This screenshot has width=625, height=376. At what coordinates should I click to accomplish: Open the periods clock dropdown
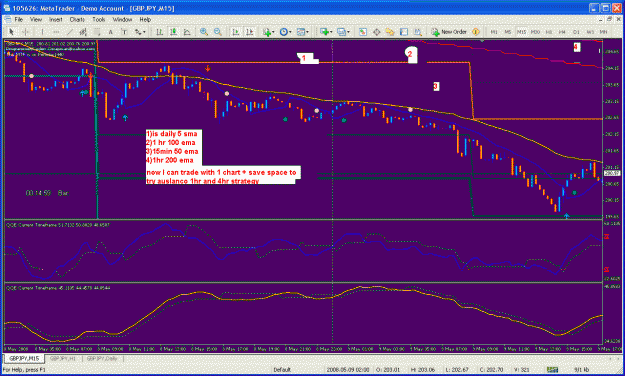pyautogui.click(x=285, y=32)
